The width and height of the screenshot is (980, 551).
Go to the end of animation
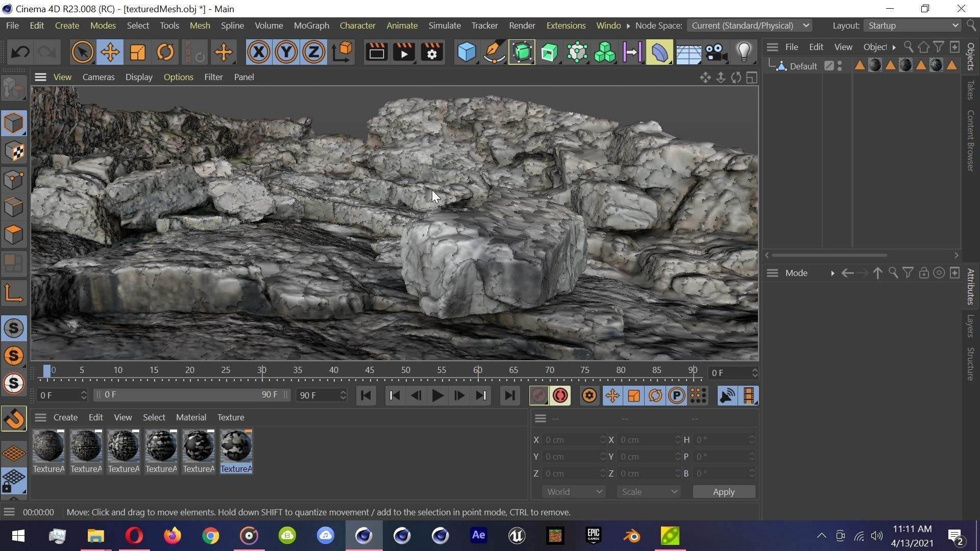(x=509, y=396)
